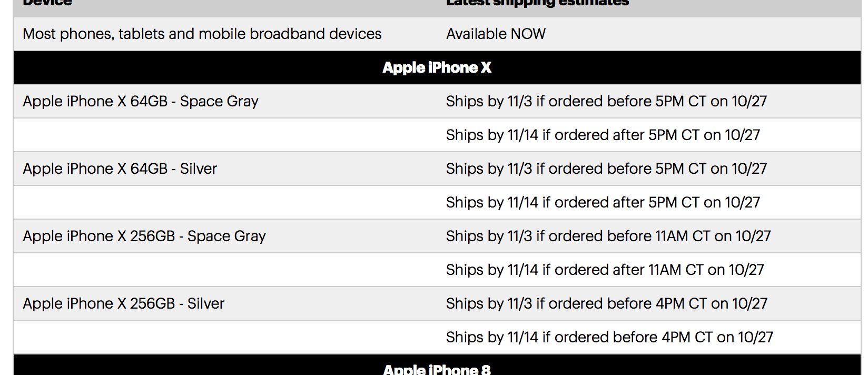Click the Latest shipping estimates column header
This screenshot has width=868, height=375.
(x=538, y=3)
